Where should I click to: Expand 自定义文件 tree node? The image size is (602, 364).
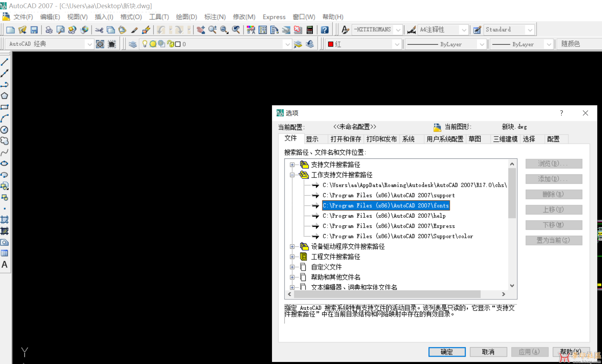tap(292, 267)
